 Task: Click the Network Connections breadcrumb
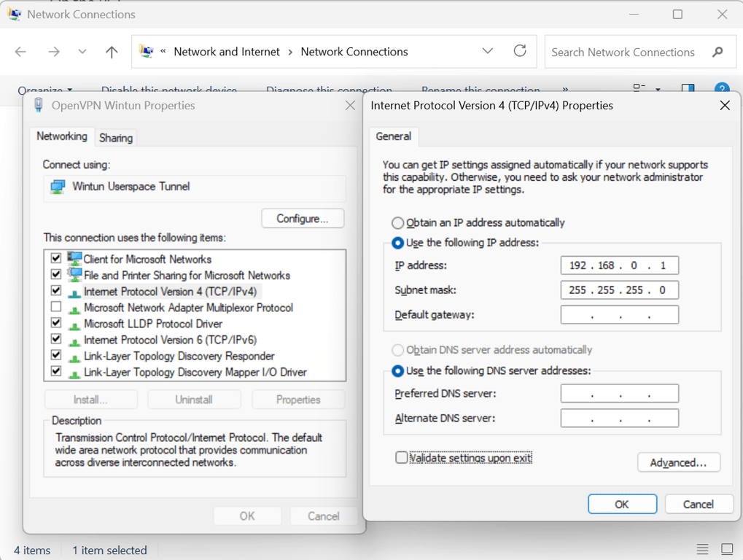(x=354, y=52)
